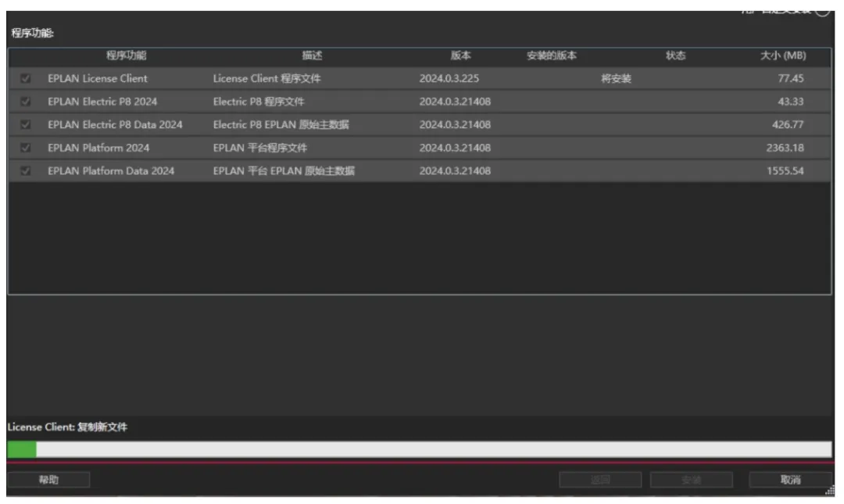Click EPLAN Platform 2024 version 2024.0.3.21408
The image size is (844, 504).
455,148
